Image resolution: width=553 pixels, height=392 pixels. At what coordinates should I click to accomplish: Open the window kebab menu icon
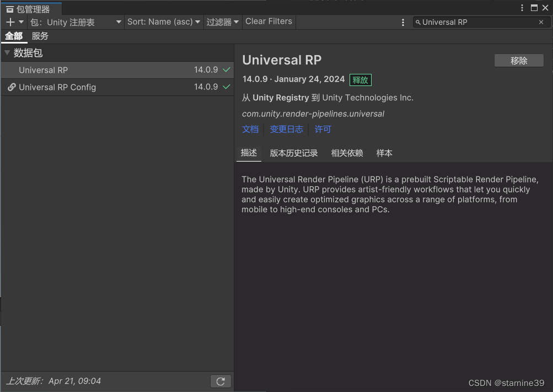pos(522,8)
